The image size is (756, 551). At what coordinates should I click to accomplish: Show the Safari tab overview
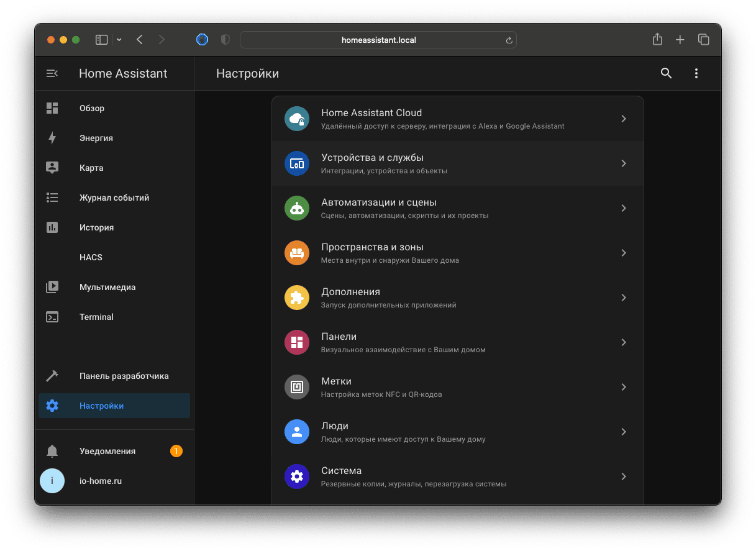point(703,40)
